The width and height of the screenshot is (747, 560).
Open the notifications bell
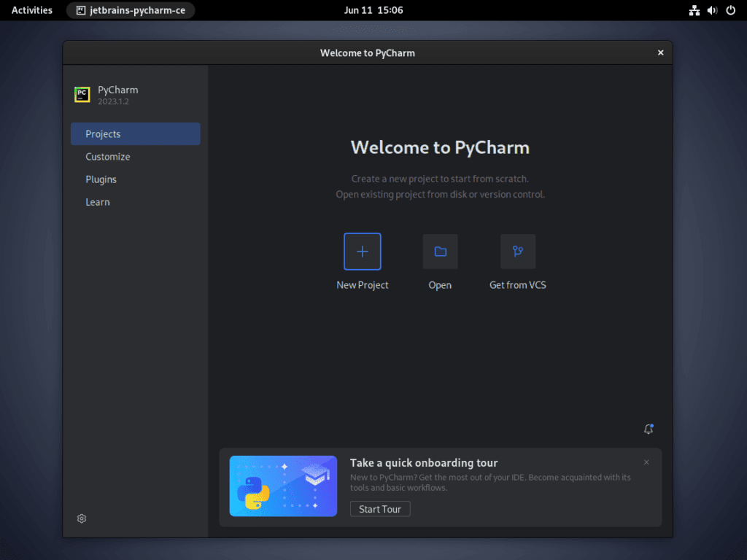pos(649,429)
